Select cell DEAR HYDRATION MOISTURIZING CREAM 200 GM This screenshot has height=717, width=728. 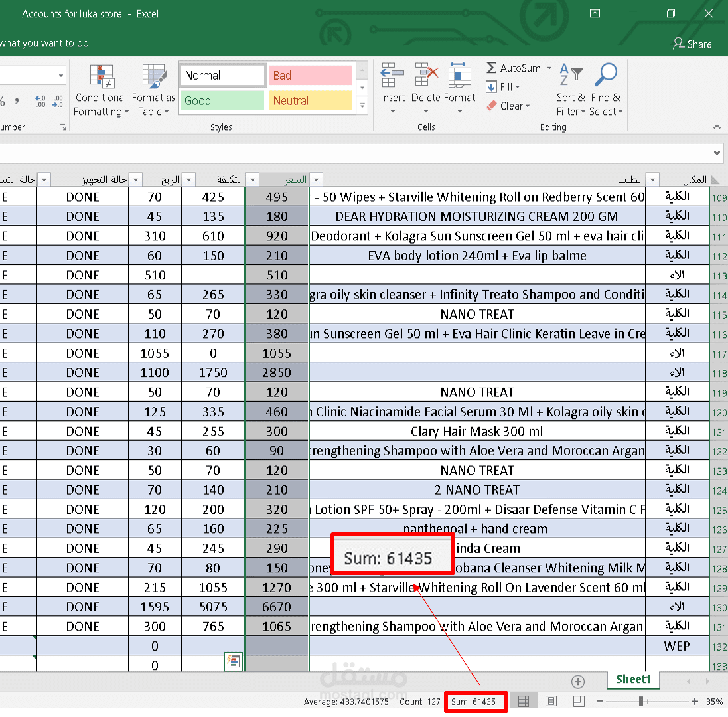477,217
